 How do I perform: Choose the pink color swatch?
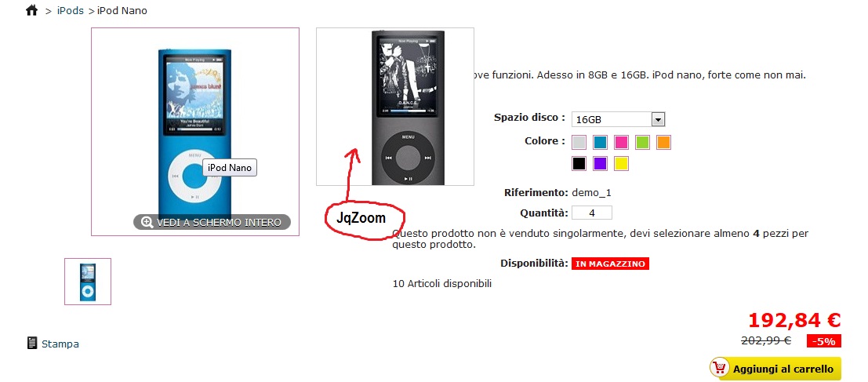point(621,142)
